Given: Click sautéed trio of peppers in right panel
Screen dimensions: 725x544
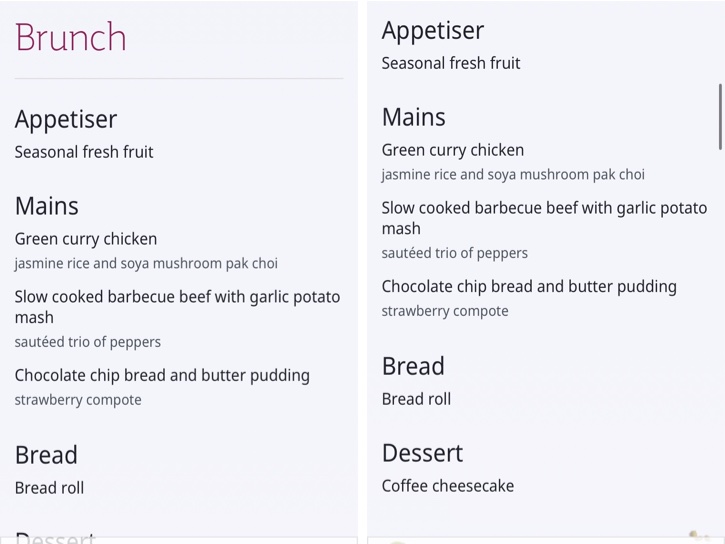Looking at the screenshot, I should tap(455, 253).
